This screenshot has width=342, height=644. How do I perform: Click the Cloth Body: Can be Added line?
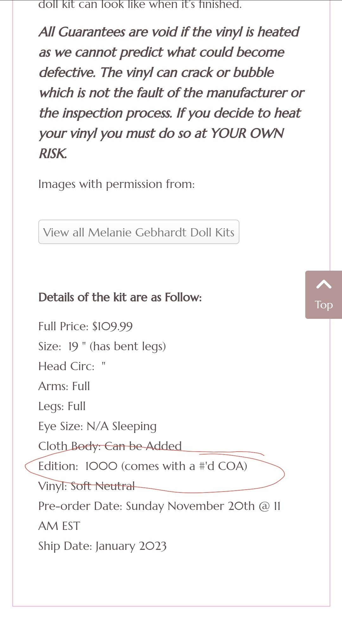(x=110, y=446)
